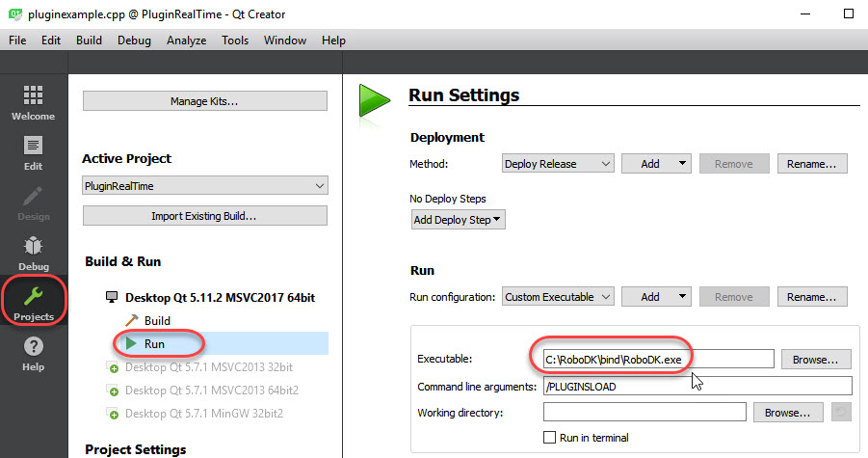
Task: Open the Help menu in menu bar
Action: (333, 40)
